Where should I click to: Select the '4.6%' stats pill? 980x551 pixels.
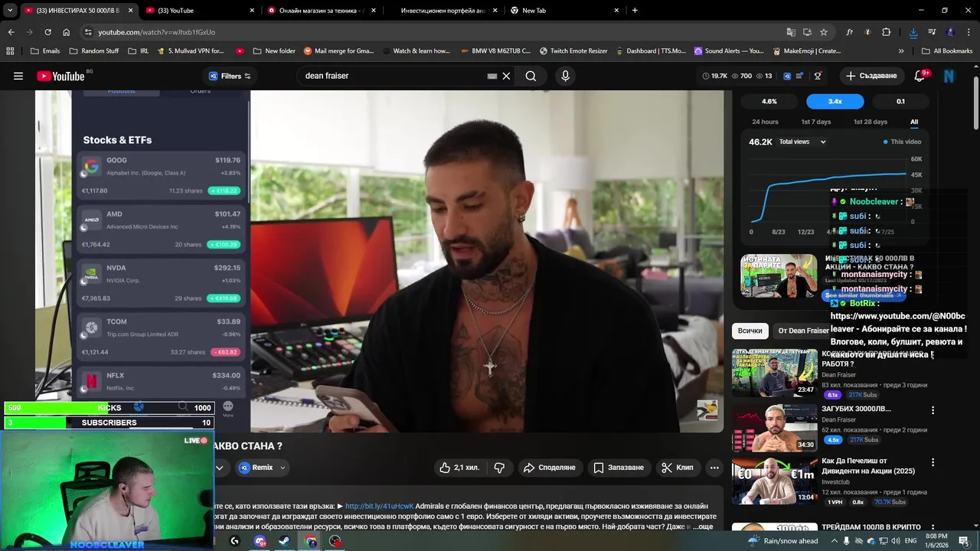(769, 101)
